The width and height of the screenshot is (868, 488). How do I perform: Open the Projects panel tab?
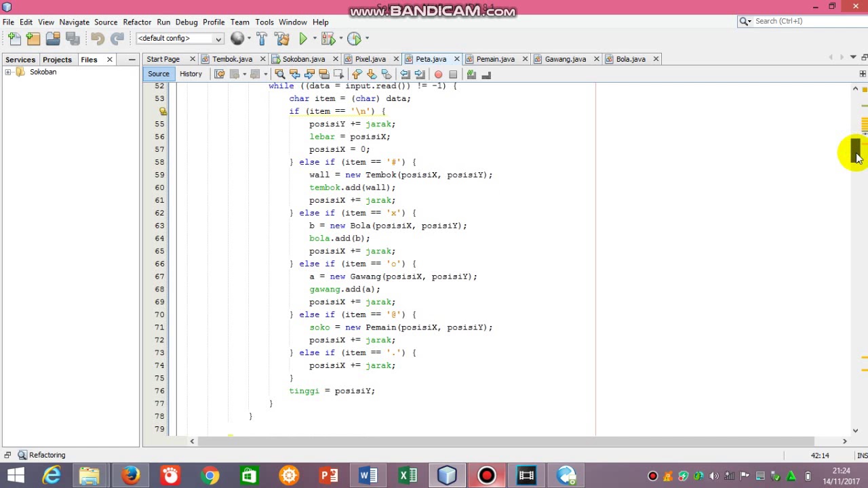(57, 60)
